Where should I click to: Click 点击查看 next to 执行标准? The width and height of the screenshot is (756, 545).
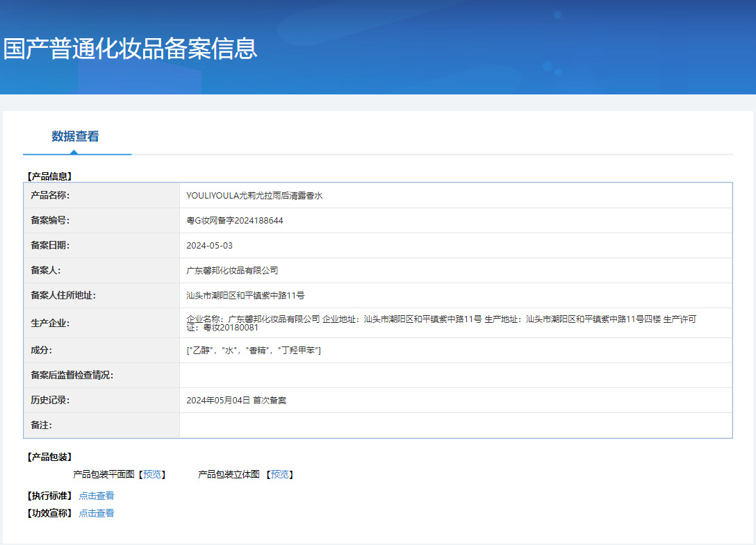97,496
